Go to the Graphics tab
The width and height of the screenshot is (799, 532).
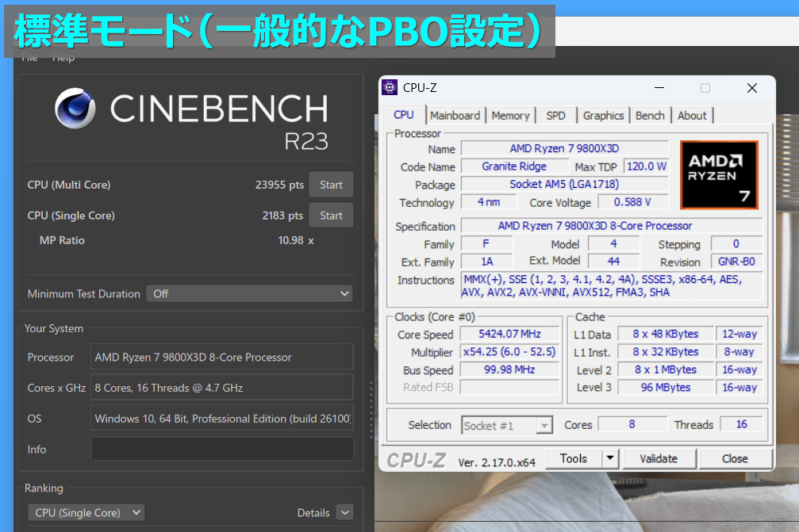tap(603, 116)
